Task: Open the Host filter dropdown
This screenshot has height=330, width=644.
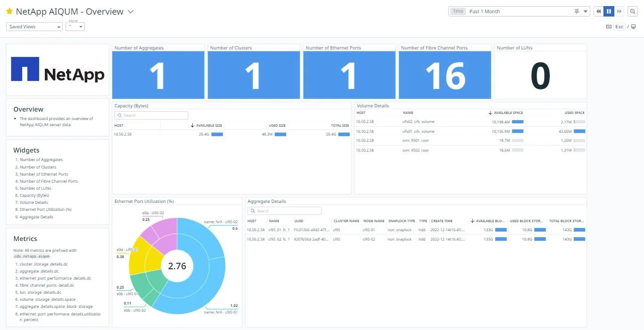Action: pos(75,27)
